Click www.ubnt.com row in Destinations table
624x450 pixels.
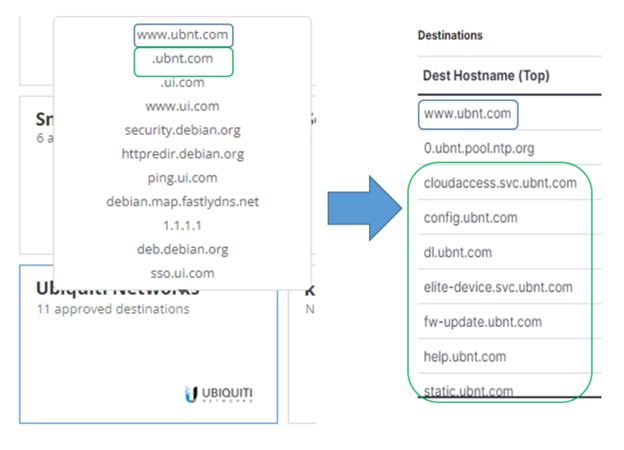pyautogui.click(x=509, y=114)
